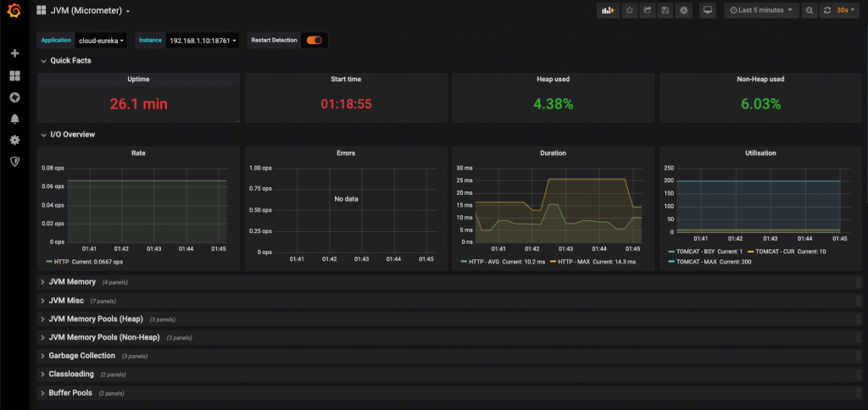Share the dashboard via share icon
Screen dimensions: 868x410
(647, 10)
